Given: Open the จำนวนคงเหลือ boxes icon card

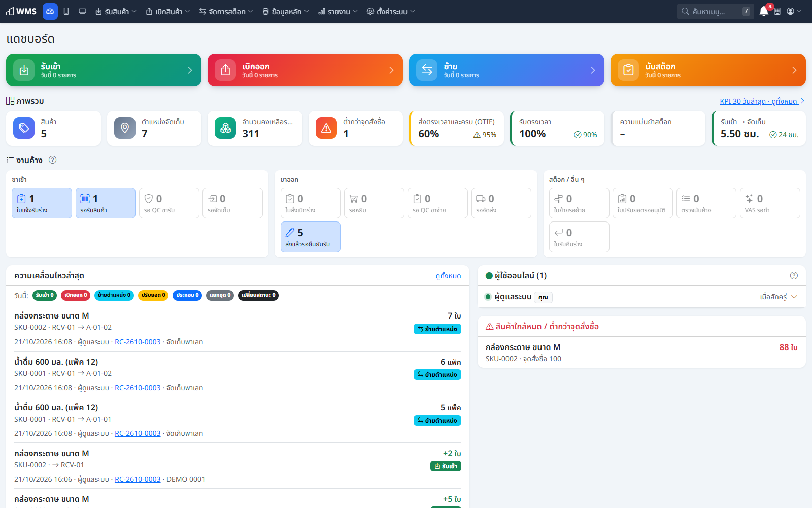Looking at the screenshot, I should click(255, 129).
